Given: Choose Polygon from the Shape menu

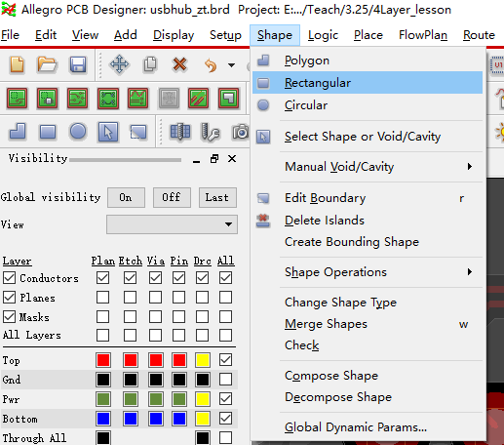Looking at the screenshot, I should click(368, 61).
